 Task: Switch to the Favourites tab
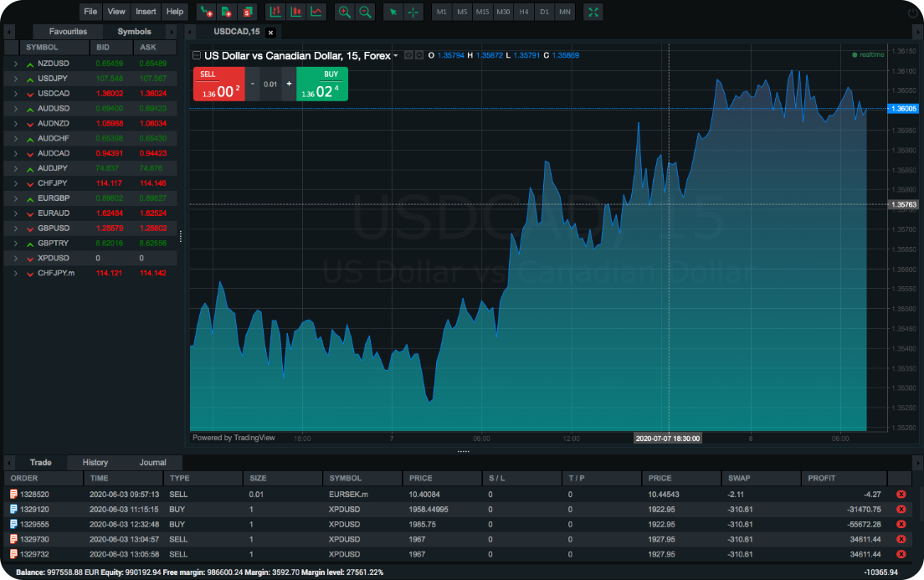pyautogui.click(x=68, y=32)
